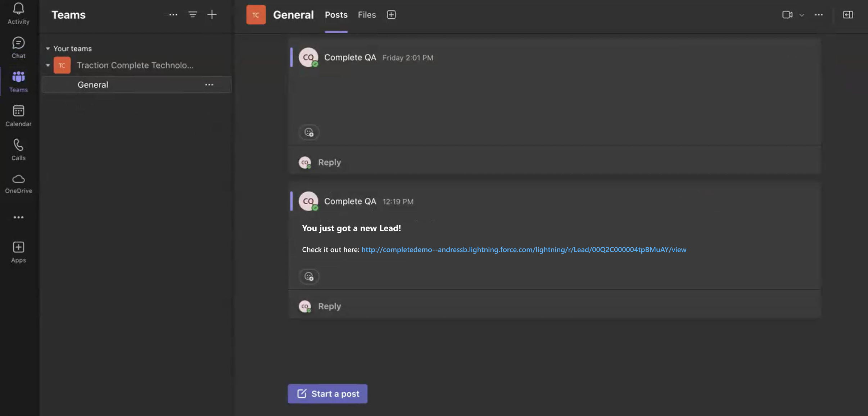
Task: Click the plus to join or create a team
Action: 212,15
